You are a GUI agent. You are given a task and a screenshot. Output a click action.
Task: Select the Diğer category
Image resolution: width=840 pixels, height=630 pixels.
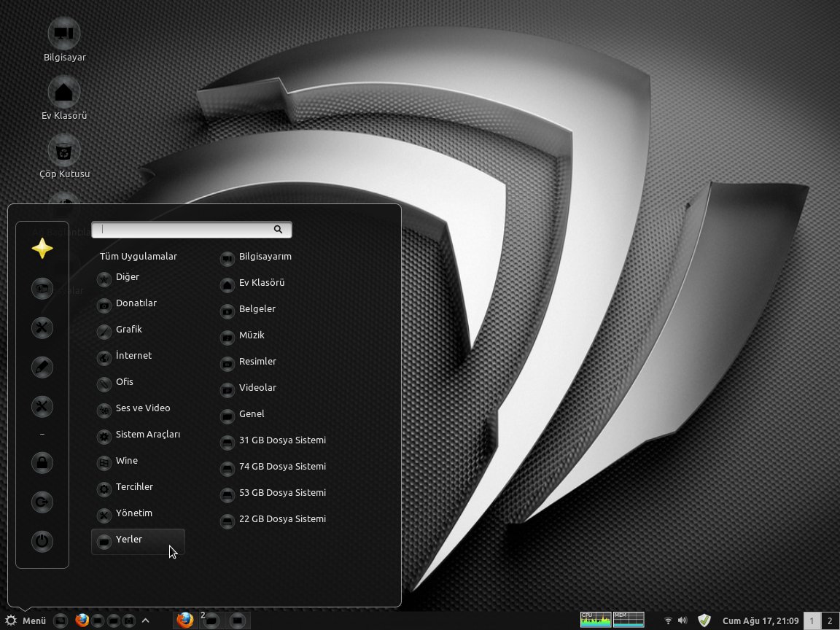point(139,277)
